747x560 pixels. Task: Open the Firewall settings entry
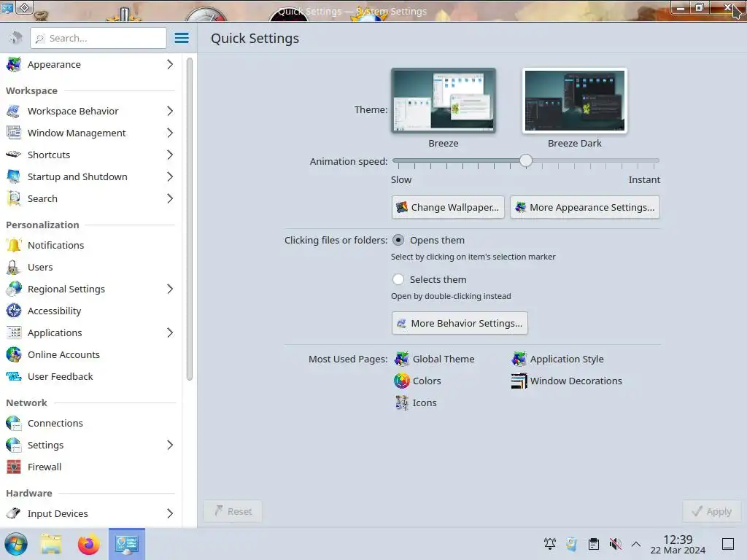coord(90,467)
